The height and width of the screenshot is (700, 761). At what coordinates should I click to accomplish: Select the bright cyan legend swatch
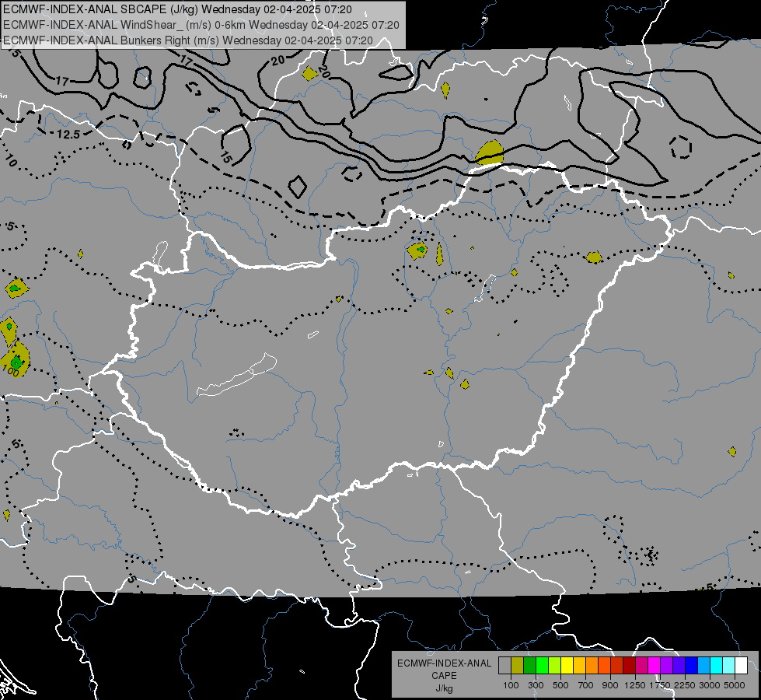click(717, 665)
